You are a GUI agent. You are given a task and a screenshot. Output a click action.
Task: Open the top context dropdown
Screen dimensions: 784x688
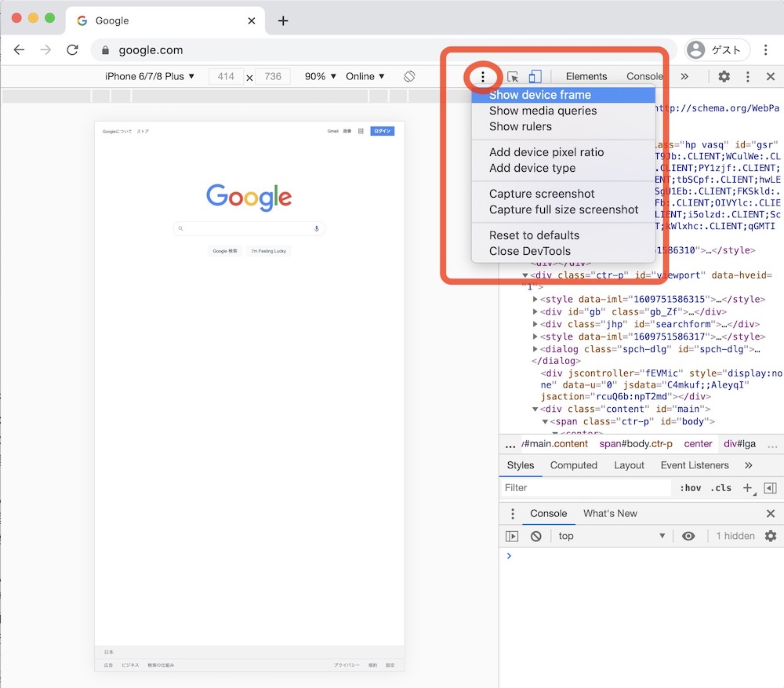[612, 537]
